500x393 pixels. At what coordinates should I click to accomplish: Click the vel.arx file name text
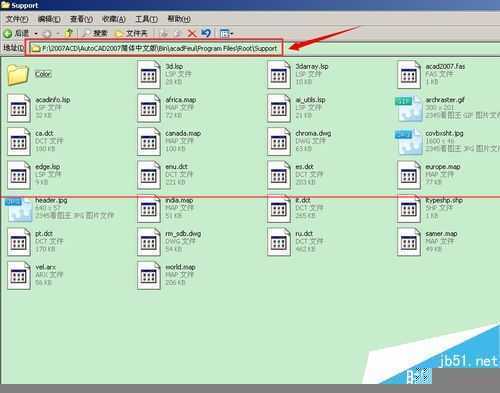click(x=46, y=267)
